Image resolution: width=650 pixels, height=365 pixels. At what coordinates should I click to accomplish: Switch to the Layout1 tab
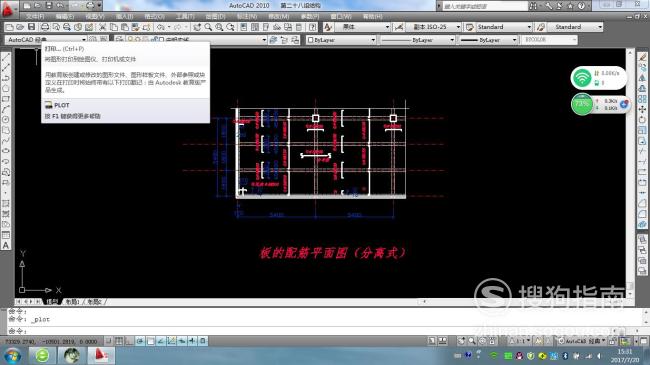[x=73, y=302]
